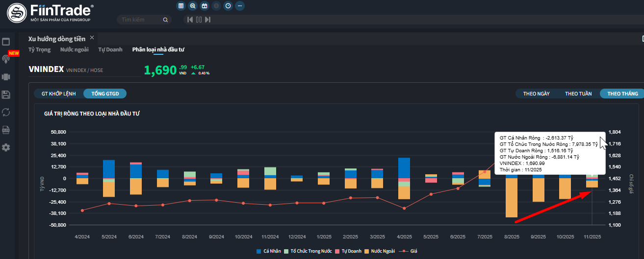Open the three-dots more options button
644x259 pixels.
pyautogui.click(x=239, y=6)
